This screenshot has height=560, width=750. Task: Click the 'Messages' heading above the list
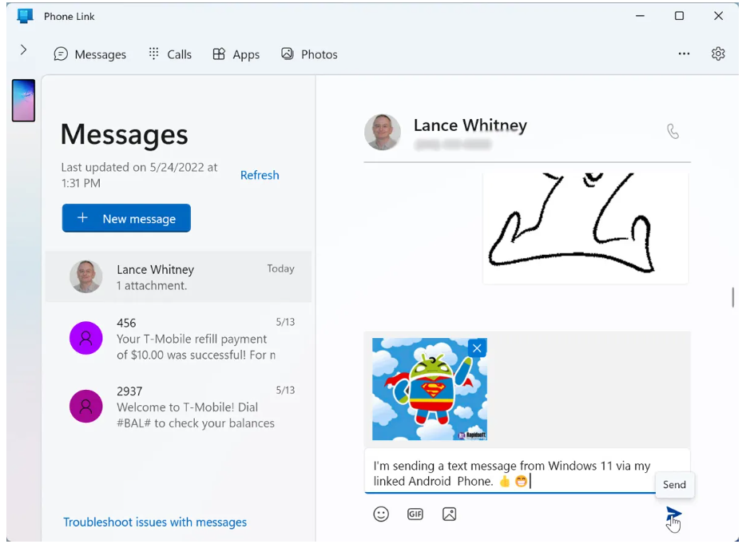125,134
